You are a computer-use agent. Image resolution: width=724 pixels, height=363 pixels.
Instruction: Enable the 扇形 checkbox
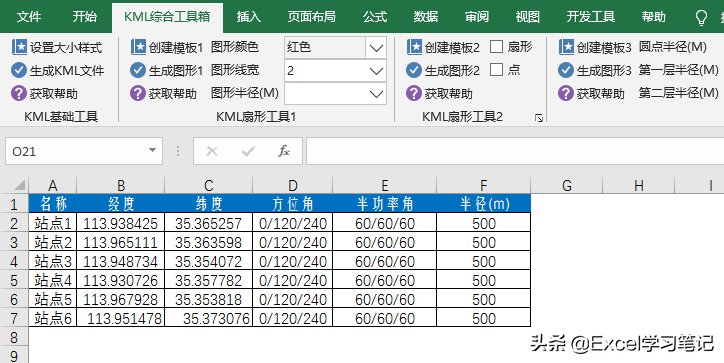point(496,47)
